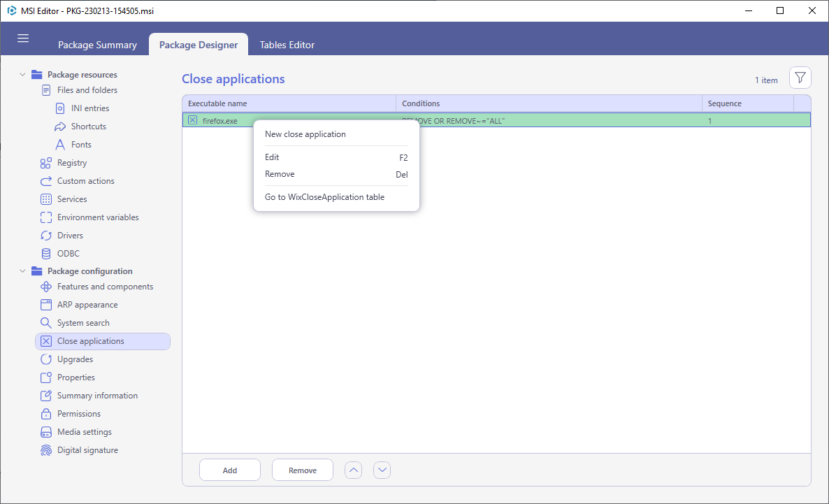829x504 pixels.
Task: Click the sequence value 1 cell
Action: (709, 120)
